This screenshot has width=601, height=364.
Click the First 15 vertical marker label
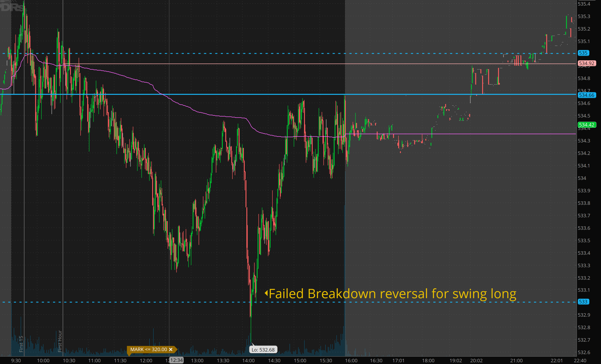pos(21,344)
